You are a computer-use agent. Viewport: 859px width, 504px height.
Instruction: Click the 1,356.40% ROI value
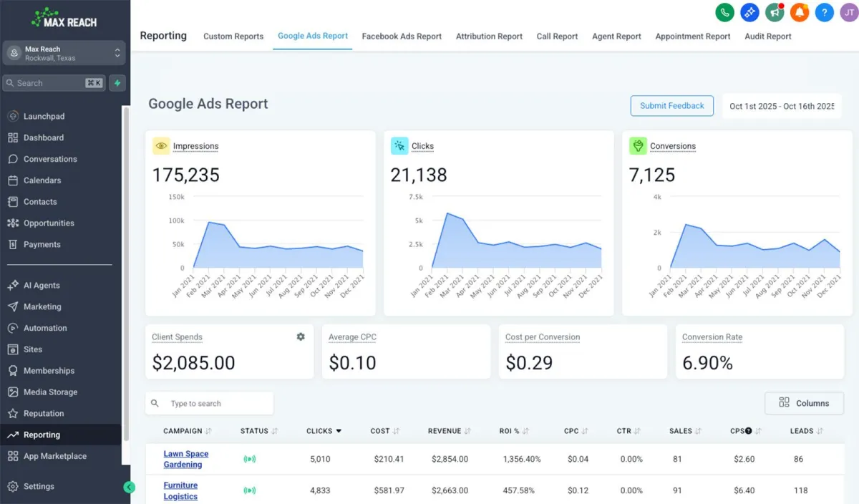(x=522, y=459)
